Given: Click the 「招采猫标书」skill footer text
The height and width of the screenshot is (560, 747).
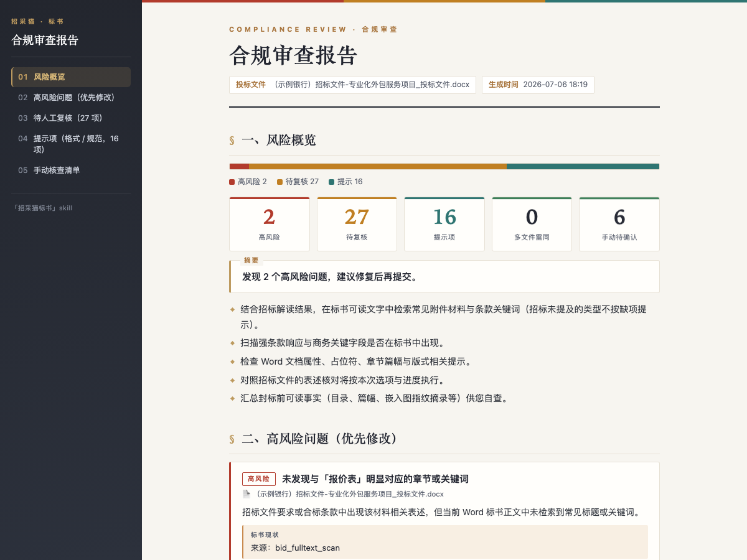Looking at the screenshot, I should tap(42, 208).
